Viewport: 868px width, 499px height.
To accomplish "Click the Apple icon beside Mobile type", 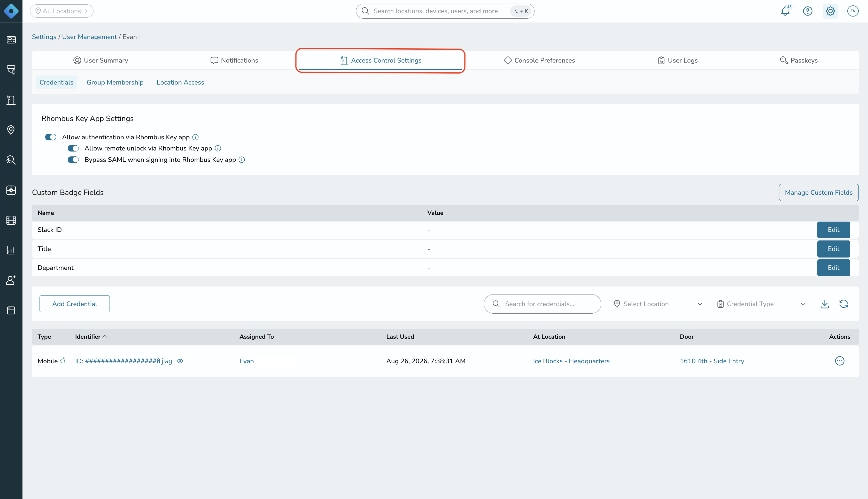I will pos(63,360).
